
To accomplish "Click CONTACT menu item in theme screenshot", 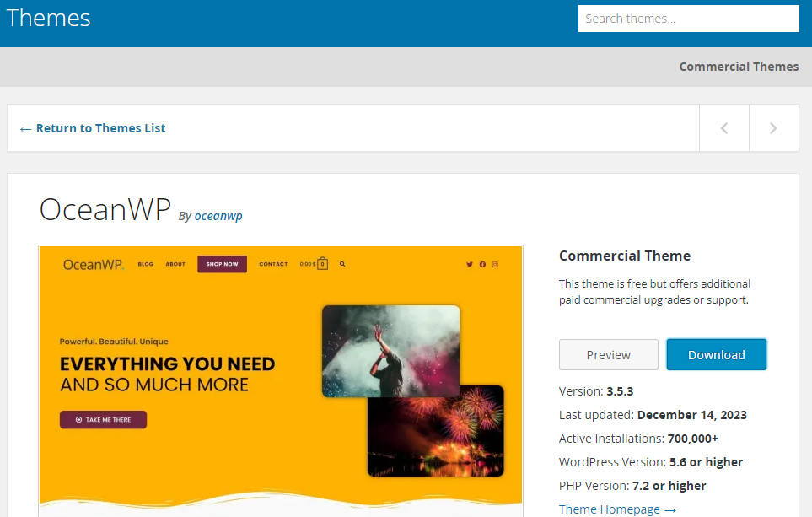I will [x=273, y=264].
